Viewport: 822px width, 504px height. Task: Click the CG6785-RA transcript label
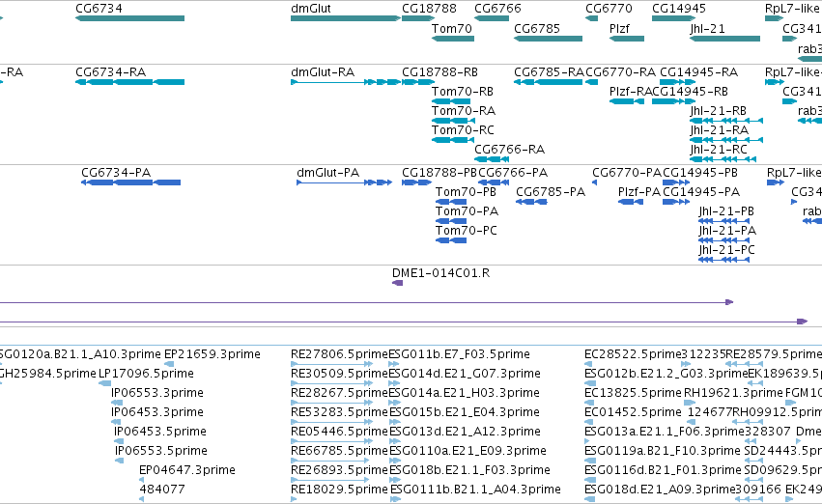click(x=549, y=71)
